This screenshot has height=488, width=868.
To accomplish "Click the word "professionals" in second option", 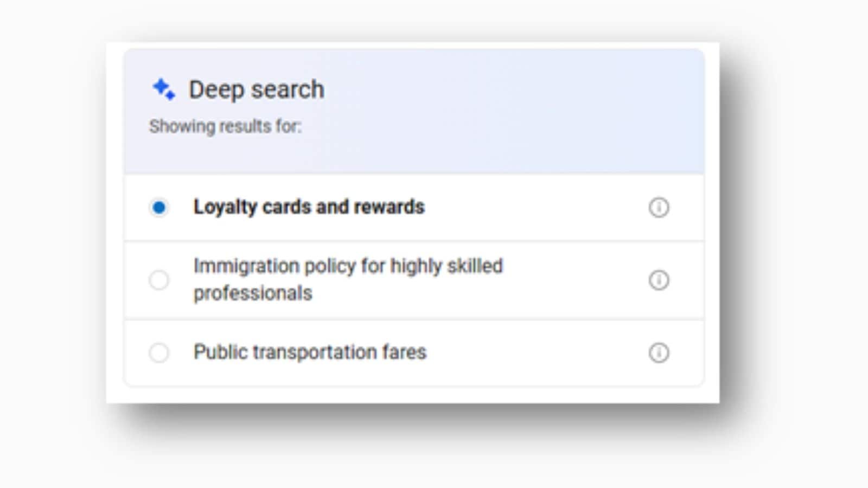I will pos(253,293).
